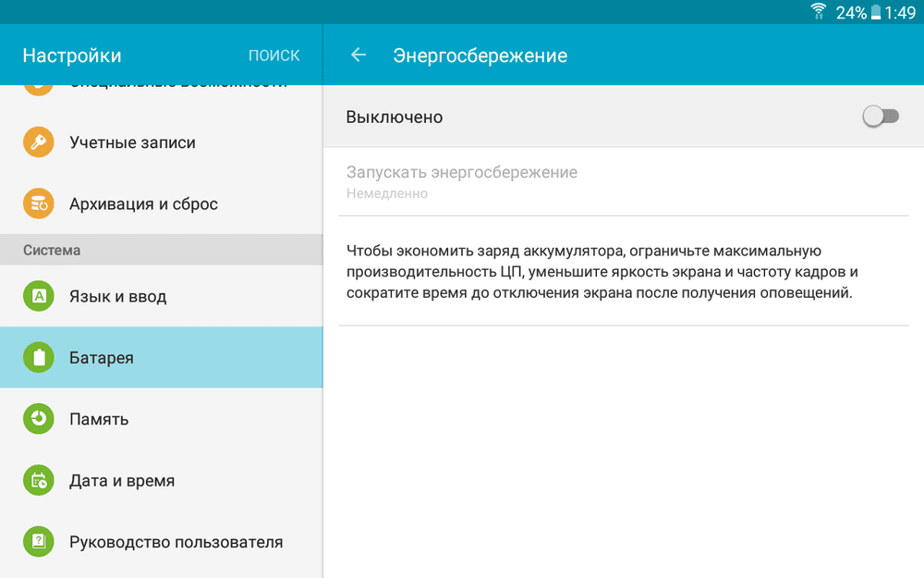Click the 1:49 clock in status bar
Viewport: 924px width, 578px height.
coord(900,12)
